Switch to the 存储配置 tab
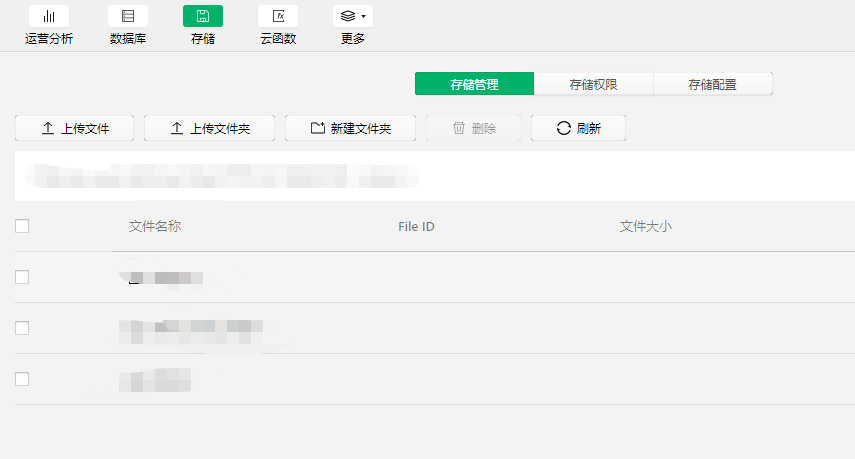855x459 pixels. (713, 84)
